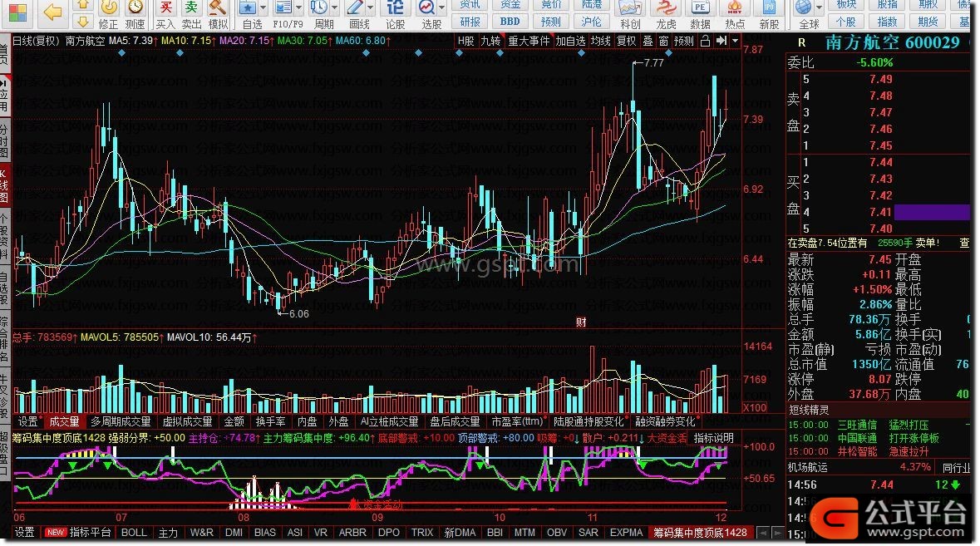The height and width of the screenshot is (546, 980).
Task: Go back with the yellow left arrow
Action: click(53, 12)
